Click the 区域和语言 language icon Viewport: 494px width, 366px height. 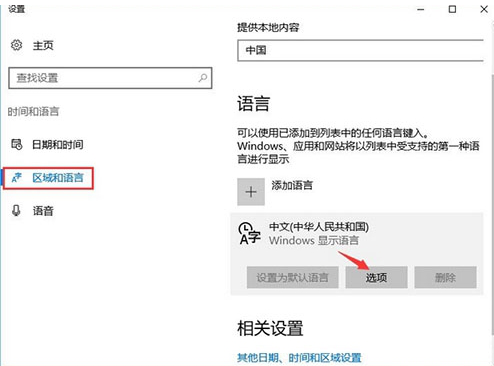(x=17, y=178)
